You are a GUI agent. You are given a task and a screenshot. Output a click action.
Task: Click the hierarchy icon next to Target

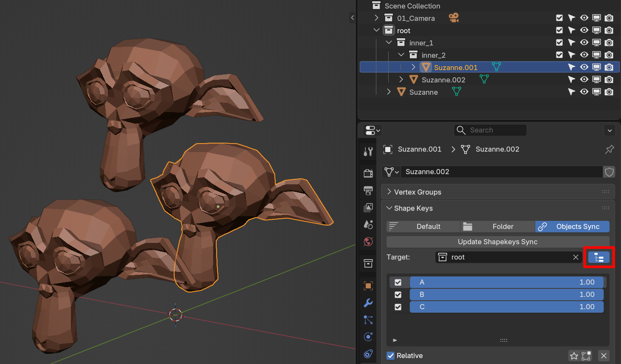pos(599,257)
